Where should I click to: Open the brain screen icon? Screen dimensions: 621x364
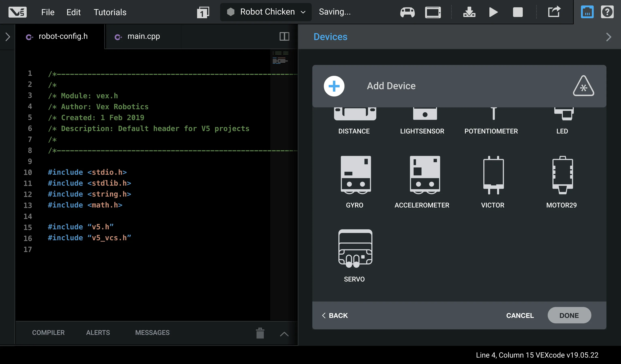click(x=433, y=12)
